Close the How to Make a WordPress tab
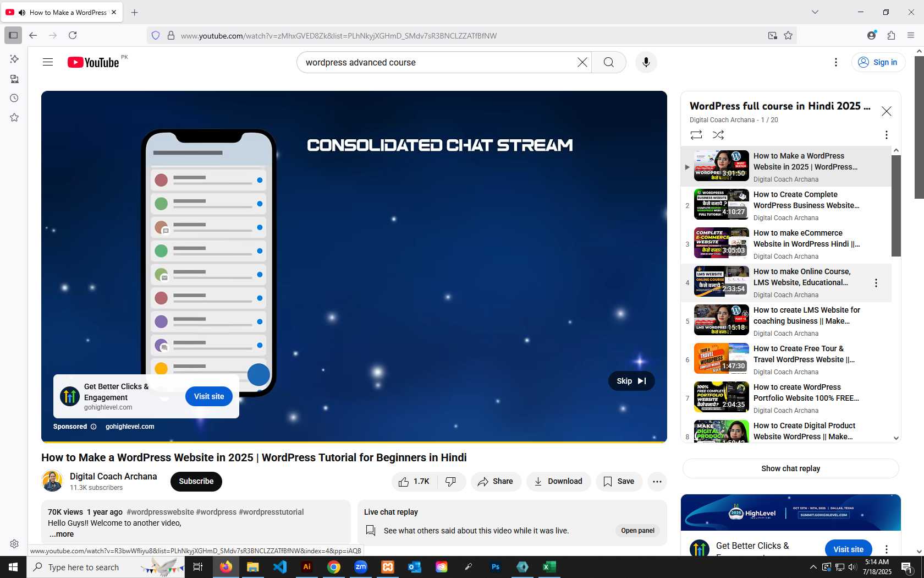Viewport: 924px width, 578px height. (114, 12)
